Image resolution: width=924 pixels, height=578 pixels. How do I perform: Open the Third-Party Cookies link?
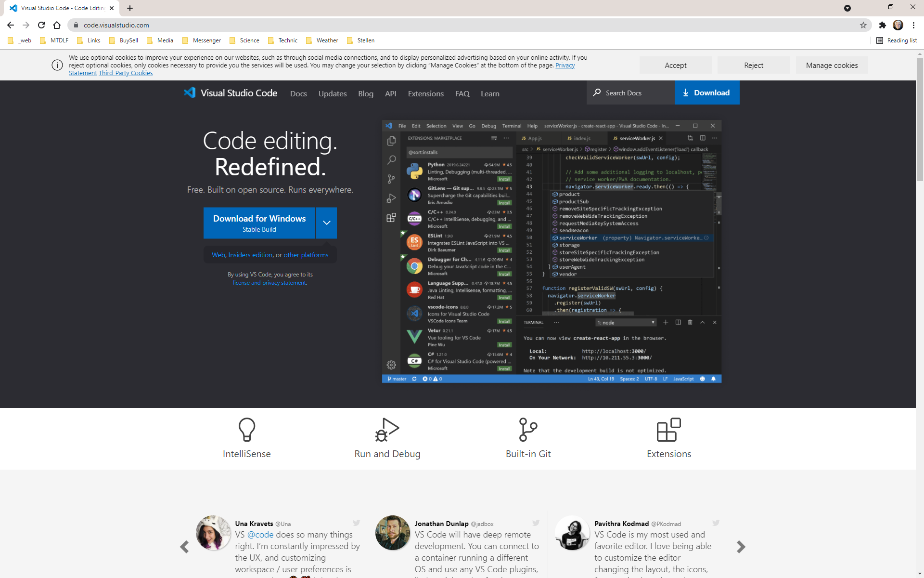(x=126, y=73)
